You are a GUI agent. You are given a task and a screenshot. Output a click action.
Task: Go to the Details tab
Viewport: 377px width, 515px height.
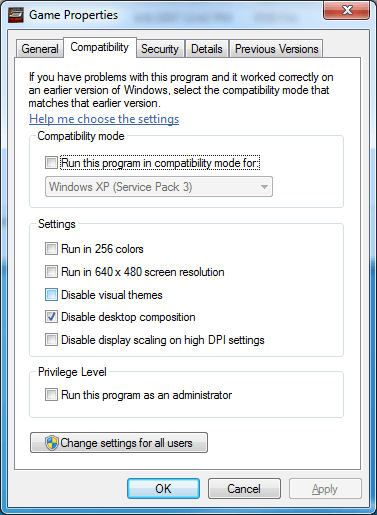pos(207,49)
